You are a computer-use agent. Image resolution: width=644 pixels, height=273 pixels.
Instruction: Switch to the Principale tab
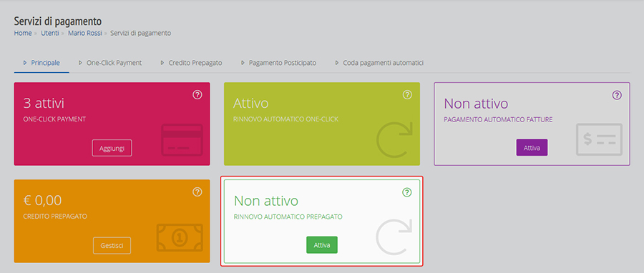[x=42, y=63]
